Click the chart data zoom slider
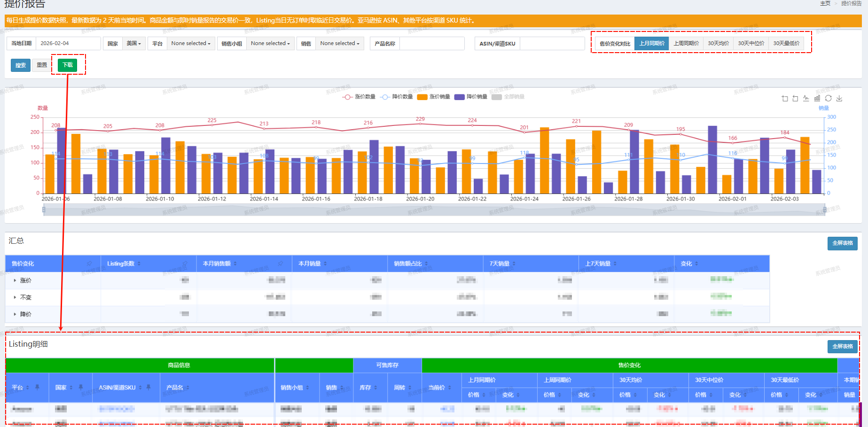The height and width of the screenshot is (427, 868). click(434, 210)
